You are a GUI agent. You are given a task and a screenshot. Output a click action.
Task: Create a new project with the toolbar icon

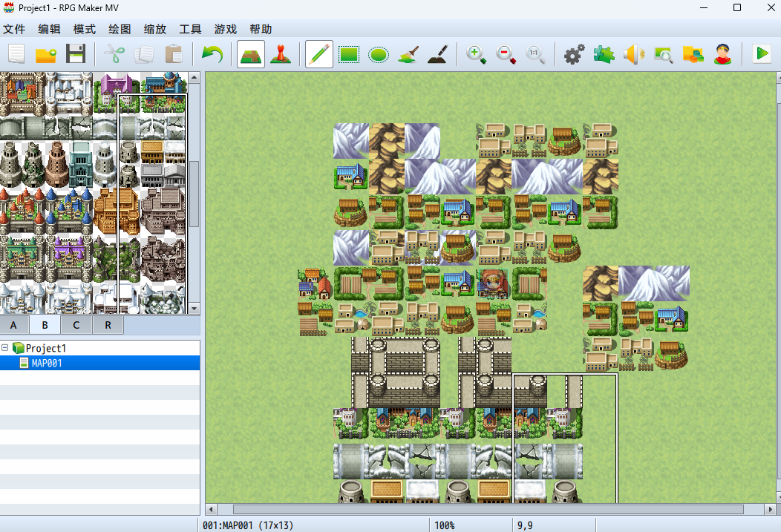(x=16, y=55)
